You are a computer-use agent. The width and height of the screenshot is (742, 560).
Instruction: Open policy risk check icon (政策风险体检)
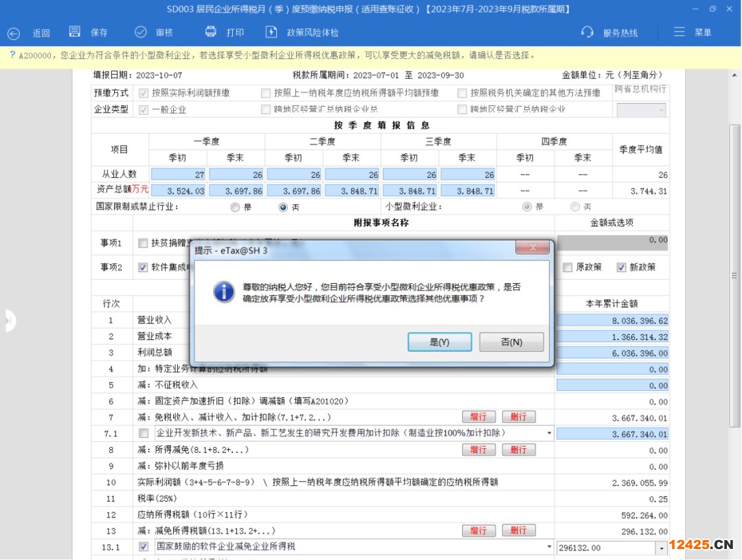pyautogui.click(x=271, y=32)
